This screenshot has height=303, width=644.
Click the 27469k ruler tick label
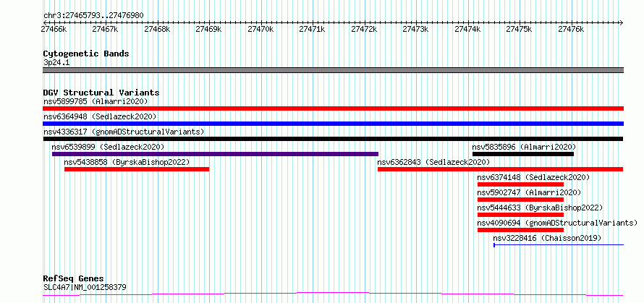pos(209,29)
